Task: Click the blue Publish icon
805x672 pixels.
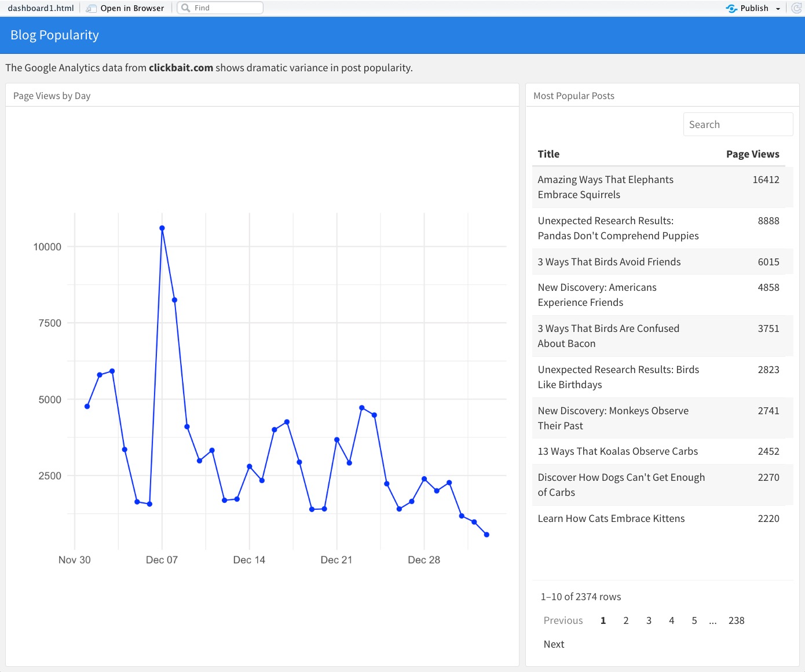Action: [731, 8]
